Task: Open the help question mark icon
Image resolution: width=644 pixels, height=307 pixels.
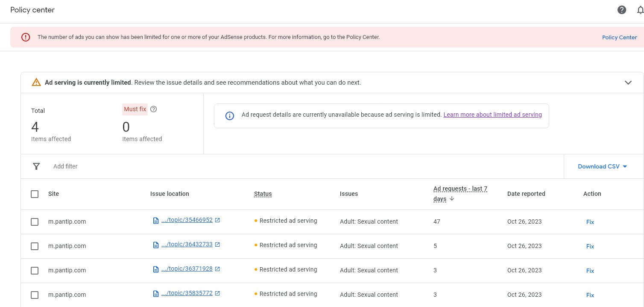Action: click(x=622, y=10)
